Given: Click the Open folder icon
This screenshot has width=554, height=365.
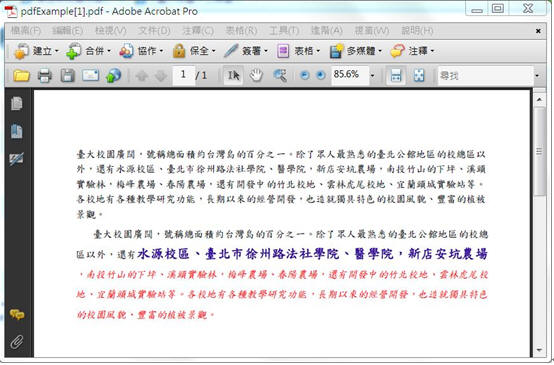Looking at the screenshot, I should point(21,75).
